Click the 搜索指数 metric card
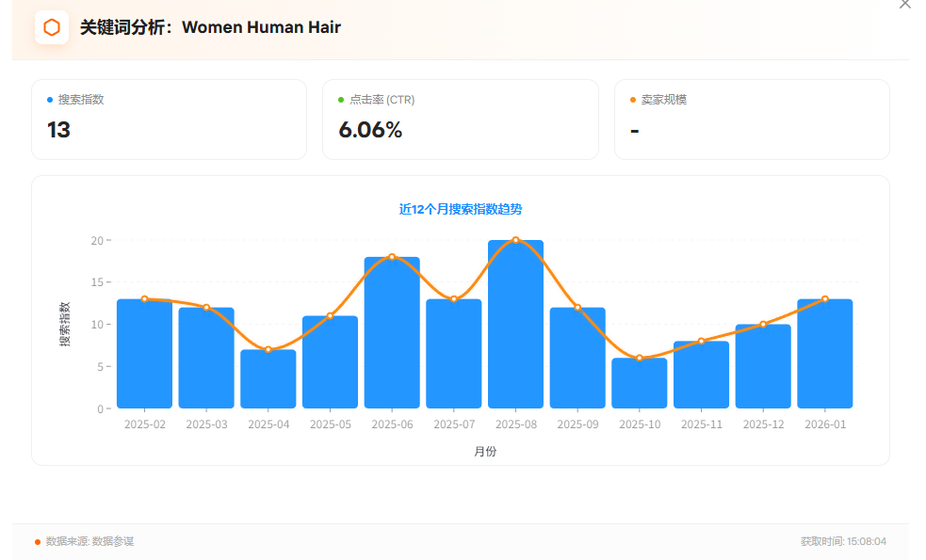The image size is (926, 560). click(x=169, y=120)
